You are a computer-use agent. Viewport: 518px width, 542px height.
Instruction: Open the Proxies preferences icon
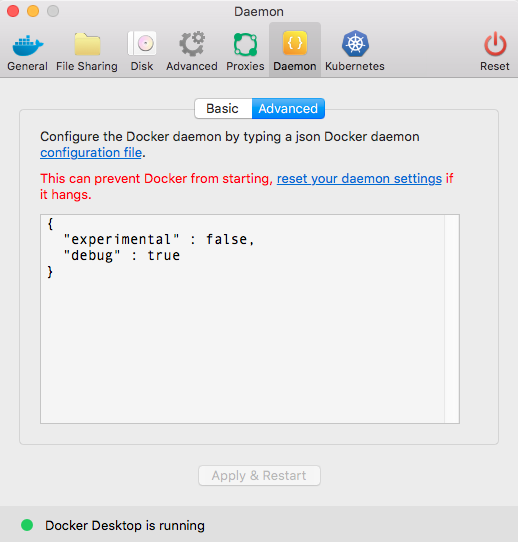(245, 44)
